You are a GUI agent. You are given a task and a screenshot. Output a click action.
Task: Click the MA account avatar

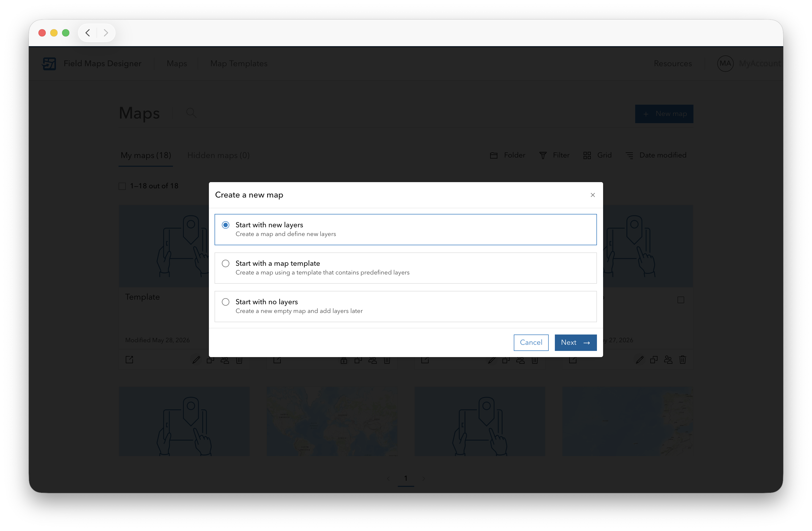point(725,63)
